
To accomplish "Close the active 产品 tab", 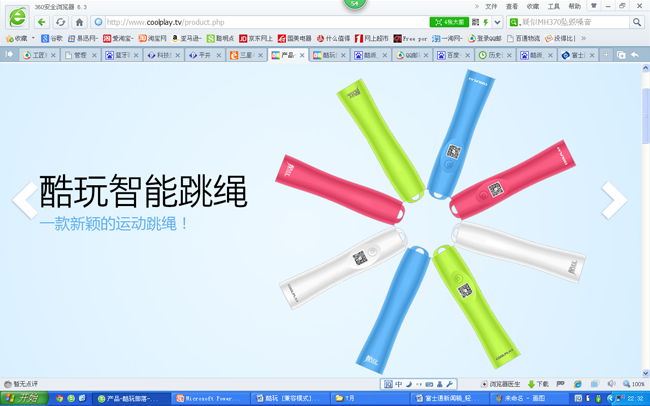I will [x=302, y=55].
